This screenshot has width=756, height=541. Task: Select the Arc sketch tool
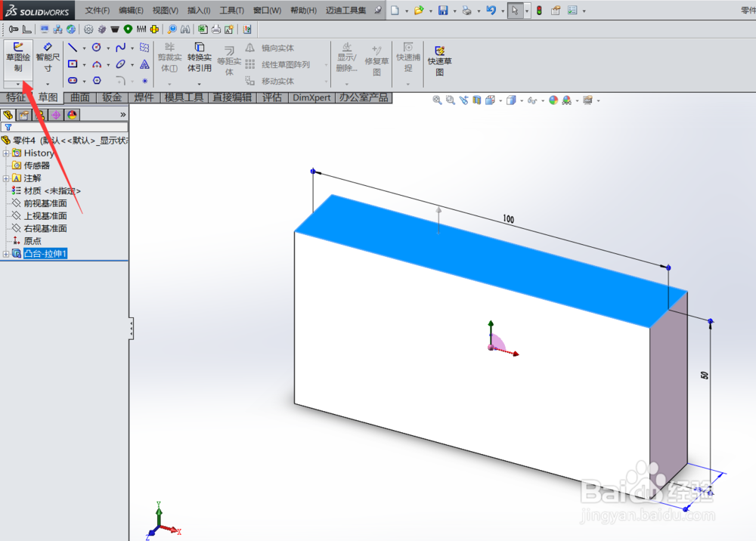tap(97, 64)
